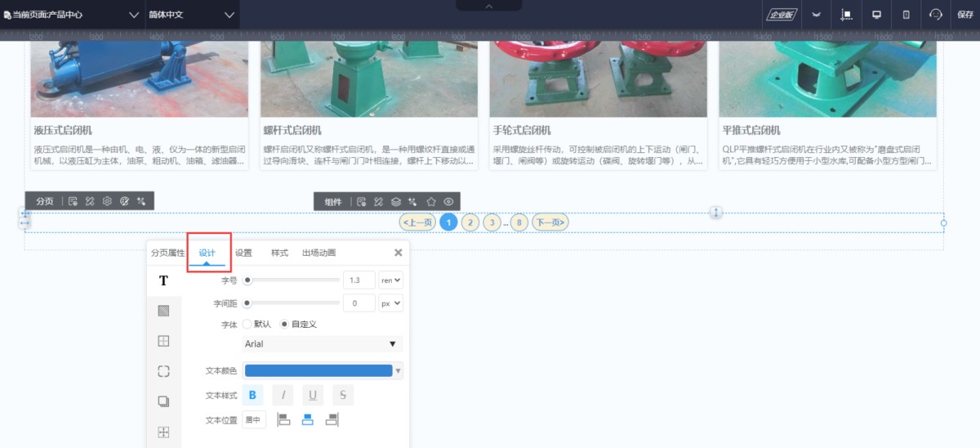Open the 简体中文 language dropdown
Viewport: 980px width, 448px height.
pos(192,15)
